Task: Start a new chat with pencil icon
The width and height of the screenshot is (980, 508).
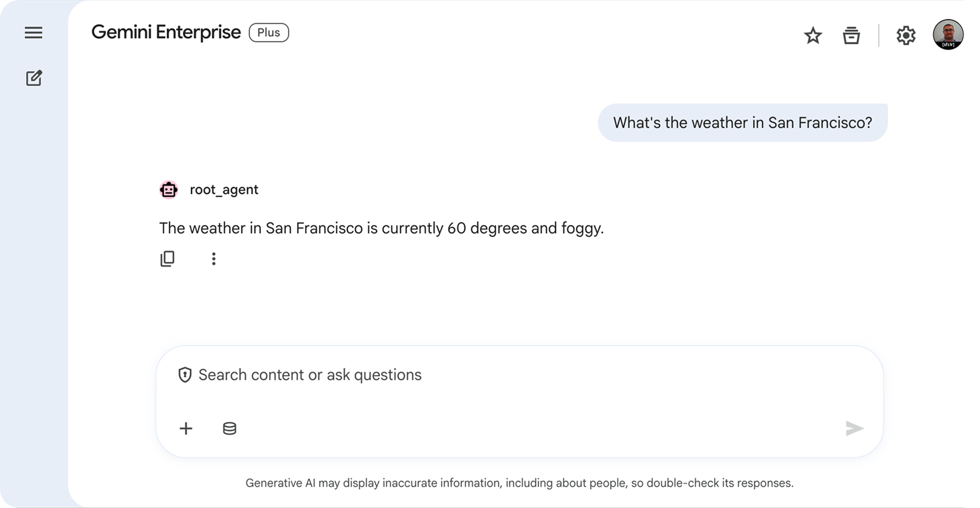Action: pyautogui.click(x=34, y=78)
